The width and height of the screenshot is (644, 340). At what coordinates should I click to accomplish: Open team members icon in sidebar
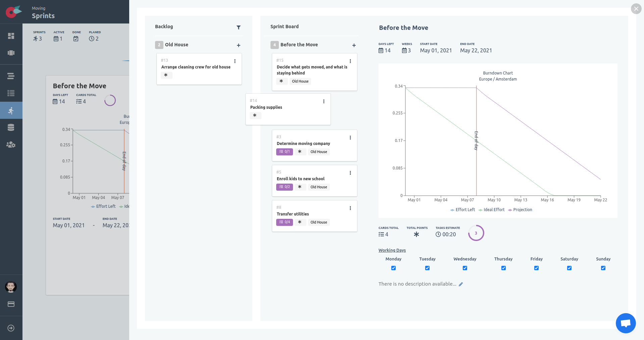tap(11, 145)
